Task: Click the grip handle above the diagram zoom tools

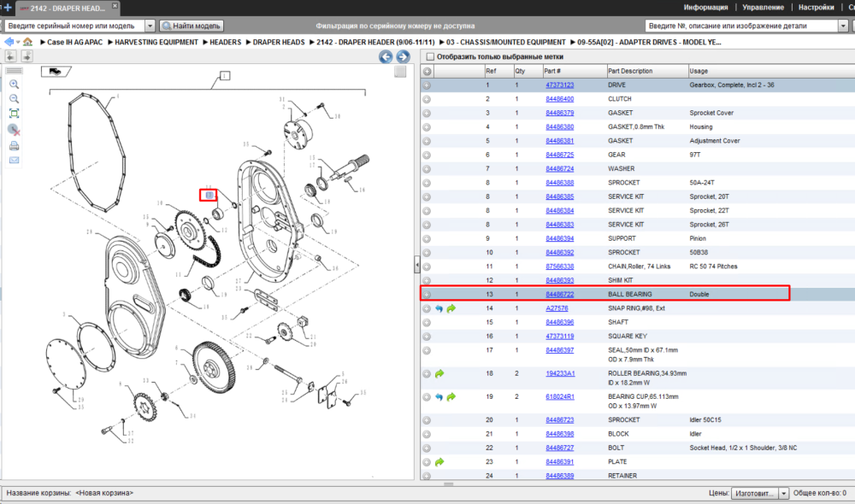Action: coord(15,71)
